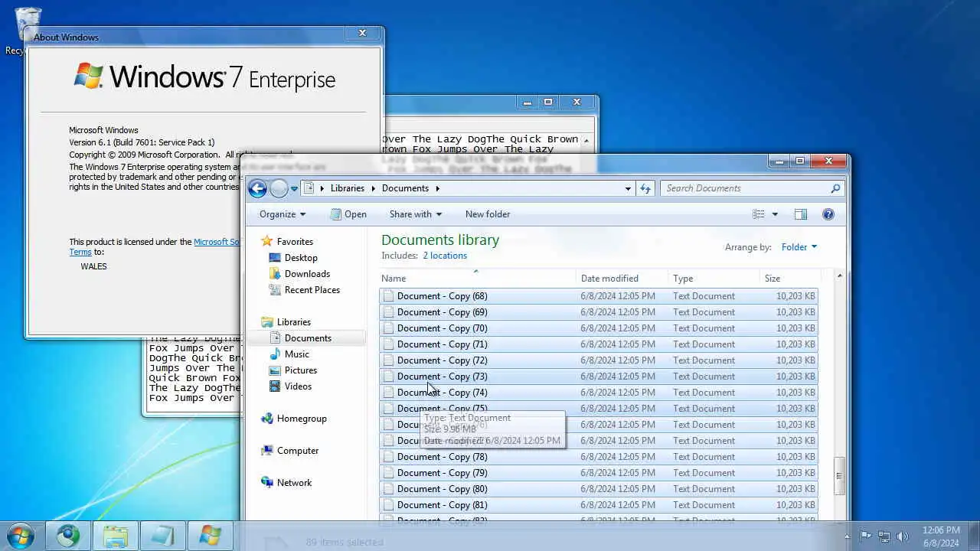980x551 pixels.
Task: Select Document - Copy (71)
Action: click(599, 344)
